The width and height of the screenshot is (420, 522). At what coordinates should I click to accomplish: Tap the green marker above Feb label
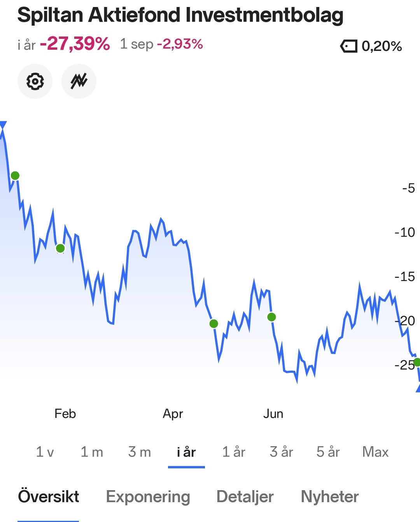(x=60, y=248)
